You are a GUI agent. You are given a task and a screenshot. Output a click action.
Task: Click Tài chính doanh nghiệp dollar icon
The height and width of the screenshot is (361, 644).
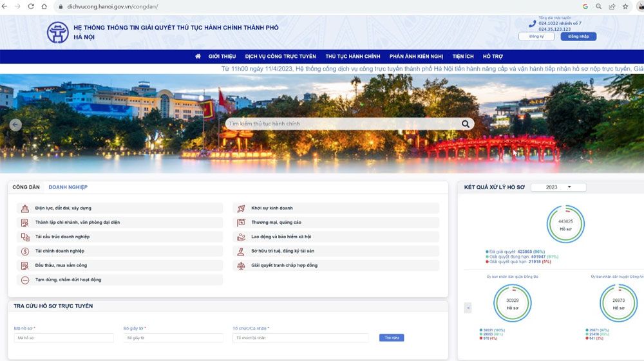(x=25, y=252)
